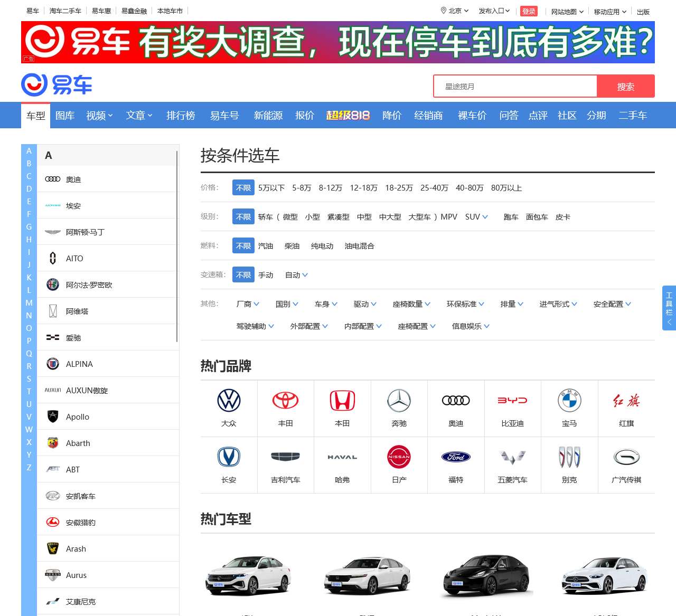The image size is (676, 616).
Task: Open the 新能源 nav tab
Action: pos(268,115)
